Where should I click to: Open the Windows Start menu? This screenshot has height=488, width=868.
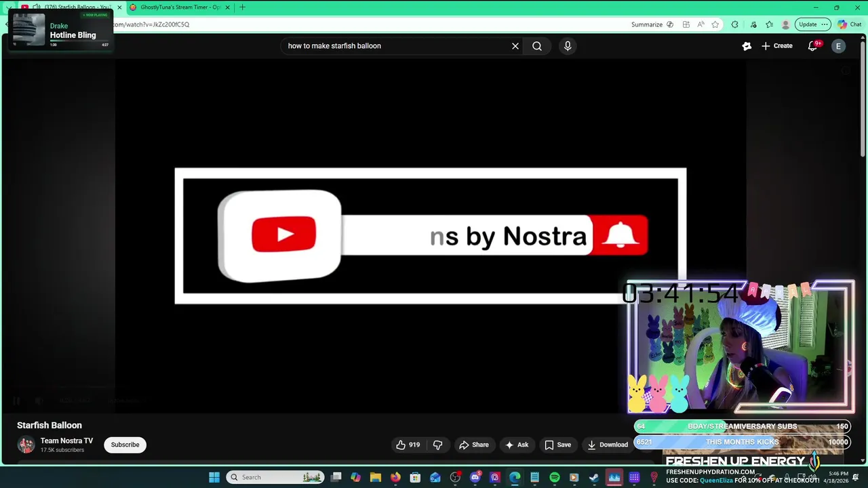pyautogui.click(x=214, y=477)
